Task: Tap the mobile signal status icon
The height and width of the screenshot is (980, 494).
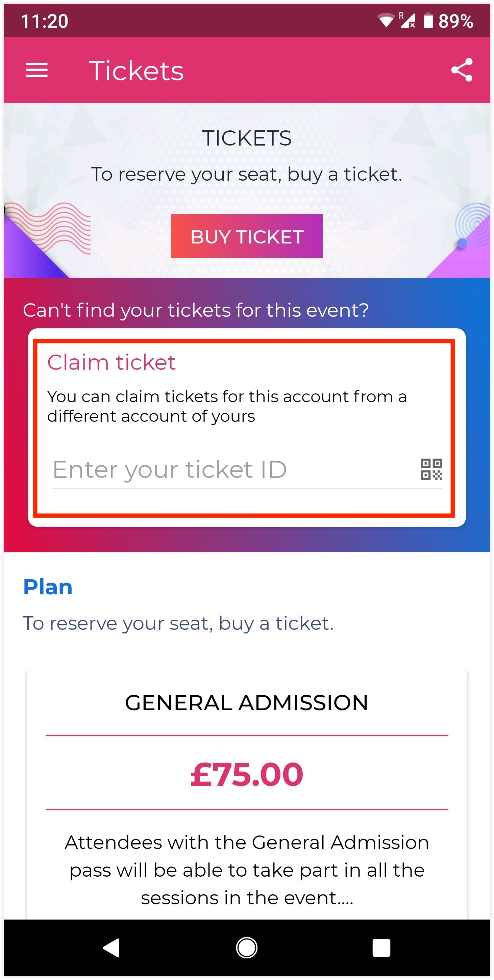Action: coord(407,21)
